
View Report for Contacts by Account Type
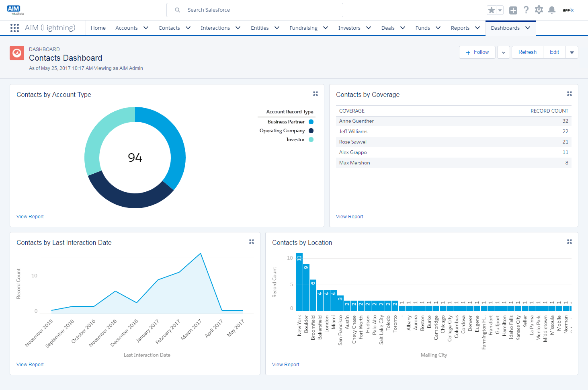30,217
